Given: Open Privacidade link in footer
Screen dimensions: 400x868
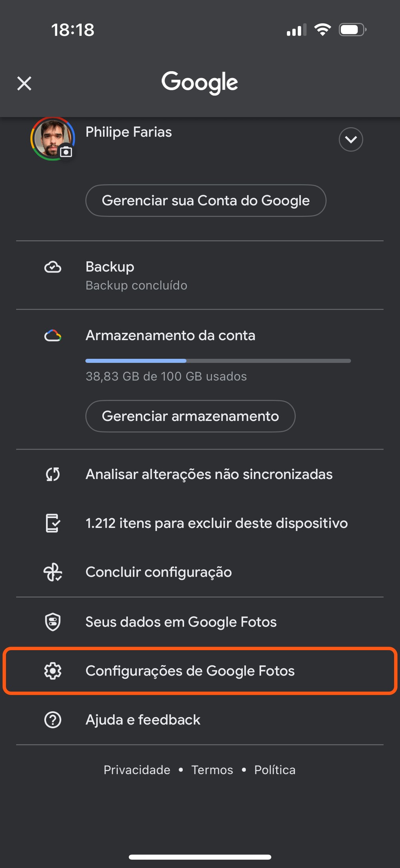Looking at the screenshot, I should coord(137,770).
